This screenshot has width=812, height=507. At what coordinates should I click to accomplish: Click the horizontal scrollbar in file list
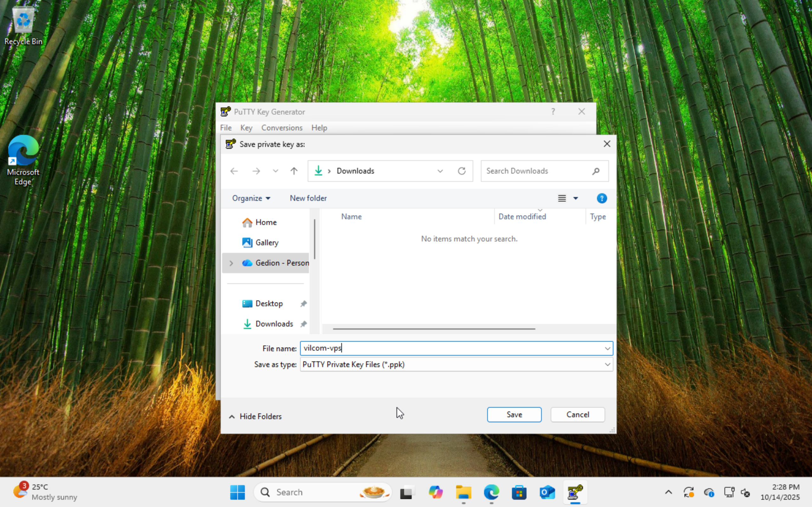434,329
